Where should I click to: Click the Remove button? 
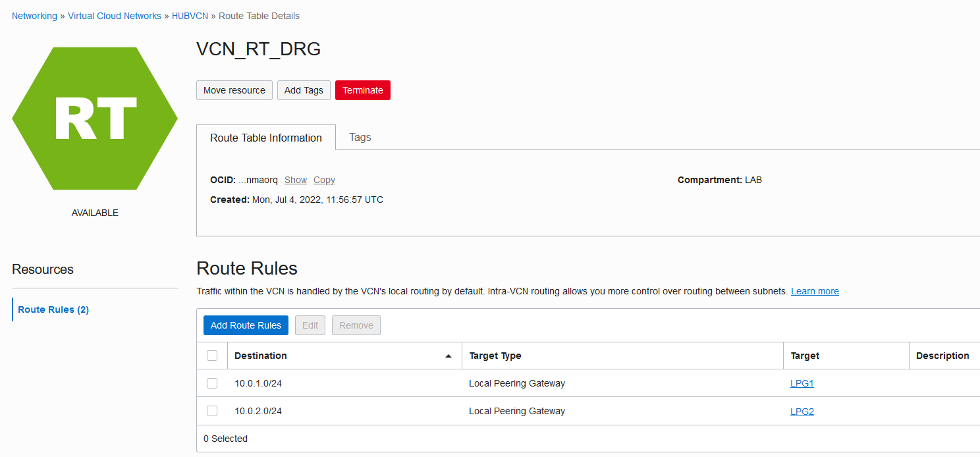(356, 325)
